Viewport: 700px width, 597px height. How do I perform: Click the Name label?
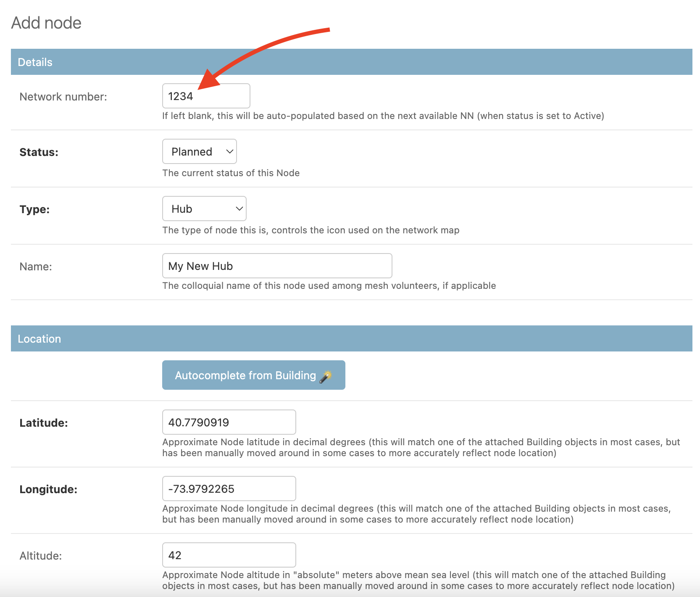[x=36, y=267]
